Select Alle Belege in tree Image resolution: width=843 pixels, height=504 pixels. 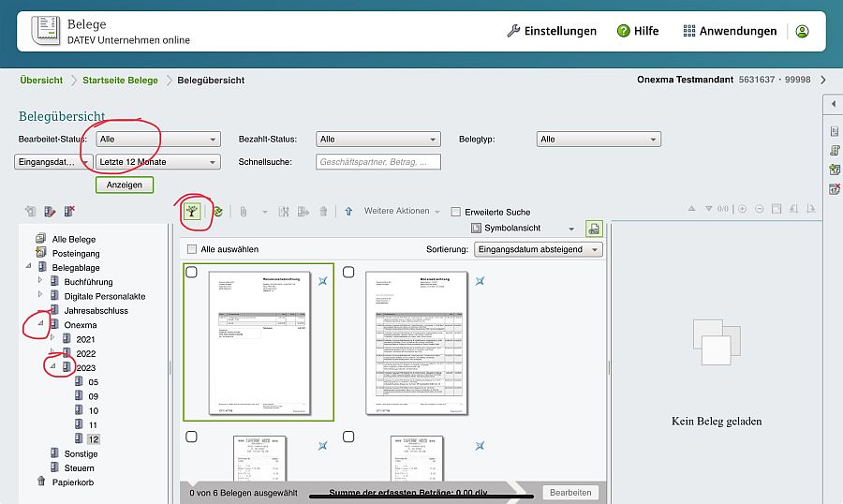point(74,240)
